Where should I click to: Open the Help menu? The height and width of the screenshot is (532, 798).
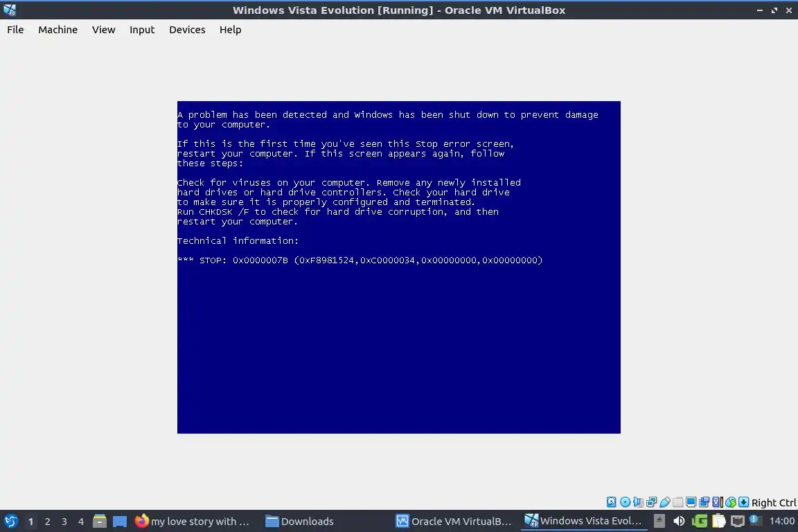pos(231,30)
